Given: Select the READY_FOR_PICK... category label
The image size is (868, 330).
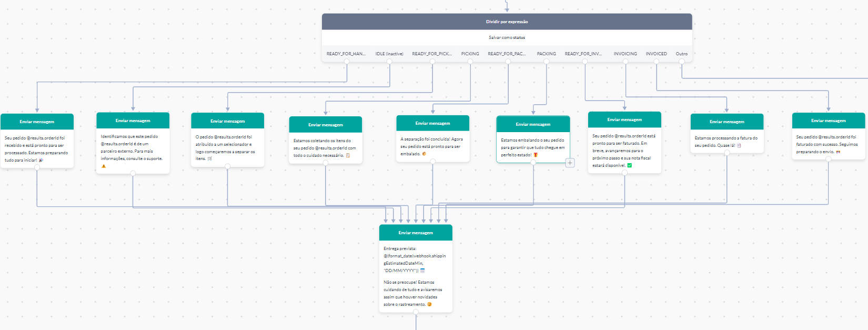Looking at the screenshot, I should click(432, 54).
